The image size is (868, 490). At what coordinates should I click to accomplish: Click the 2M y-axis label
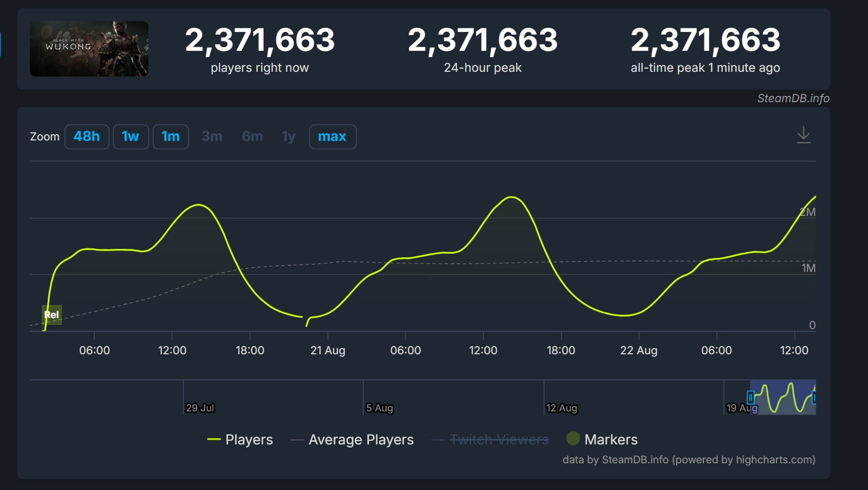[808, 212]
